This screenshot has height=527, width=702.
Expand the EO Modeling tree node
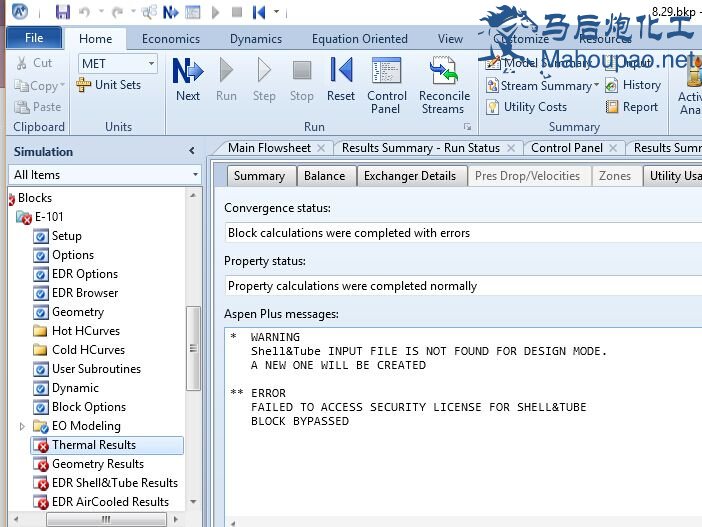click(22, 426)
